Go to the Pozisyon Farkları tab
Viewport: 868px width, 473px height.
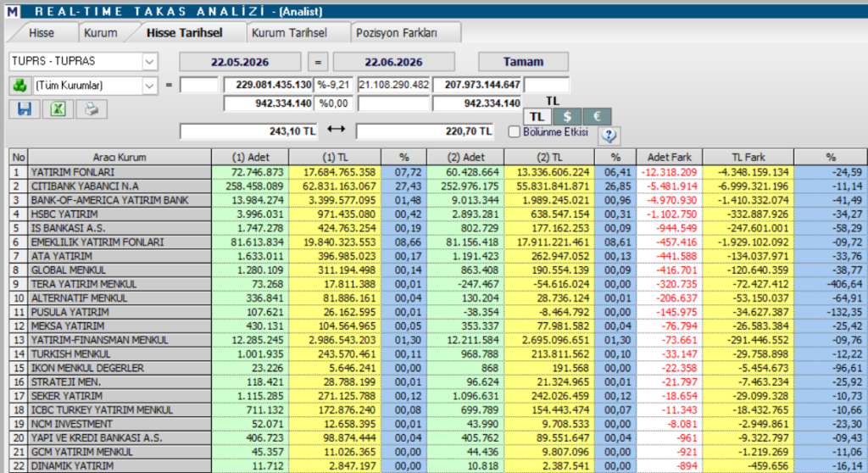click(397, 33)
